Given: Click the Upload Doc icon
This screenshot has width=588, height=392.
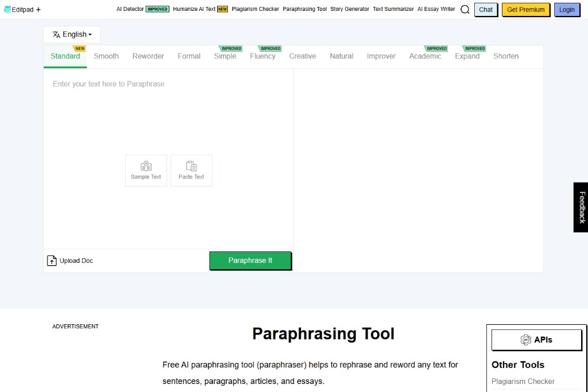Looking at the screenshot, I should click(52, 261).
